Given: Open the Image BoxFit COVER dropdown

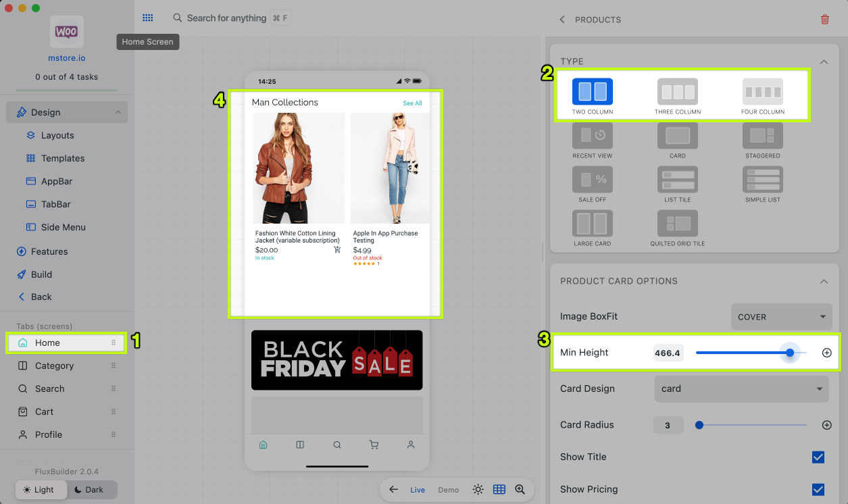Looking at the screenshot, I should pos(782,317).
